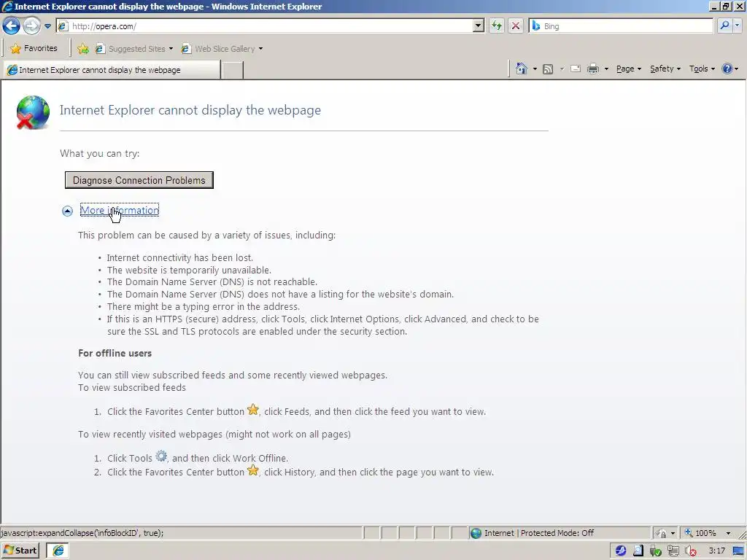Click 'There might be a typing error' bullet
Image resolution: width=747 pixels, height=560 pixels.
pos(203,307)
